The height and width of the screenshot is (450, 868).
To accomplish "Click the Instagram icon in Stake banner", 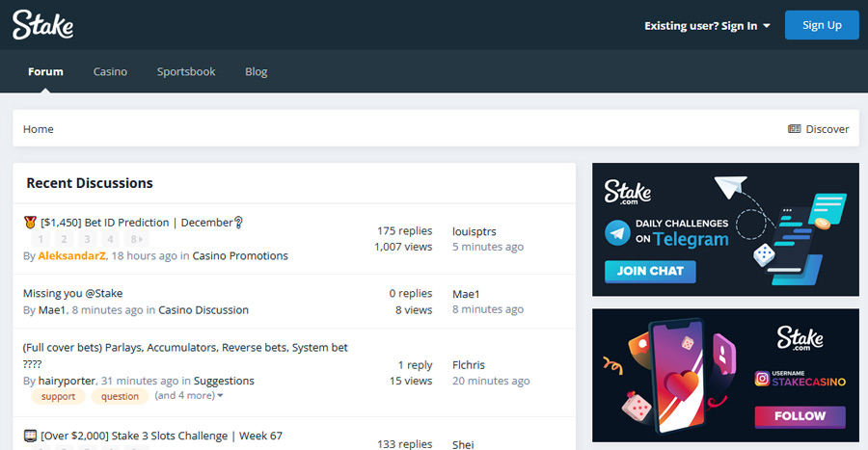I will point(762,378).
